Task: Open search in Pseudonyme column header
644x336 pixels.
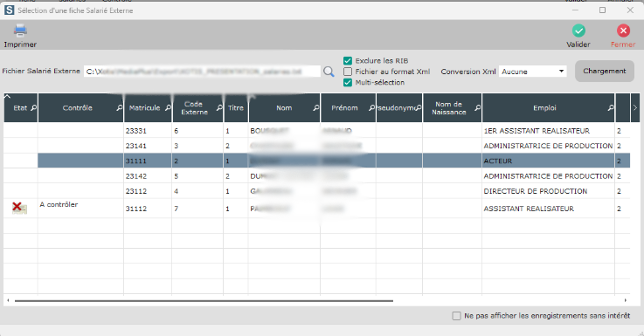Action: 418,108
